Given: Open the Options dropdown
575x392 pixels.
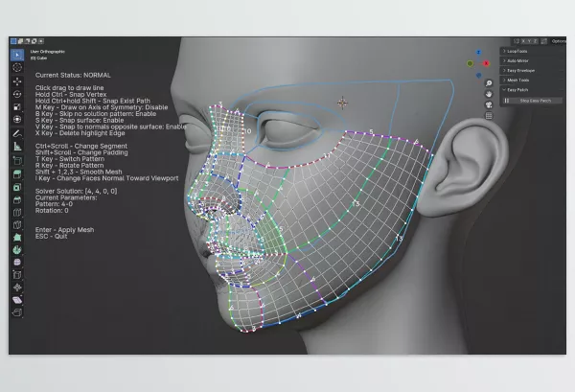Looking at the screenshot, I should click(x=559, y=41).
